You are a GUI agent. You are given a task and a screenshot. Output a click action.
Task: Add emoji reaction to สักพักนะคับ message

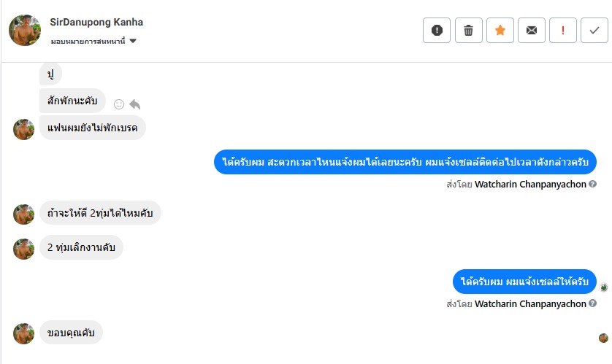[119, 104]
